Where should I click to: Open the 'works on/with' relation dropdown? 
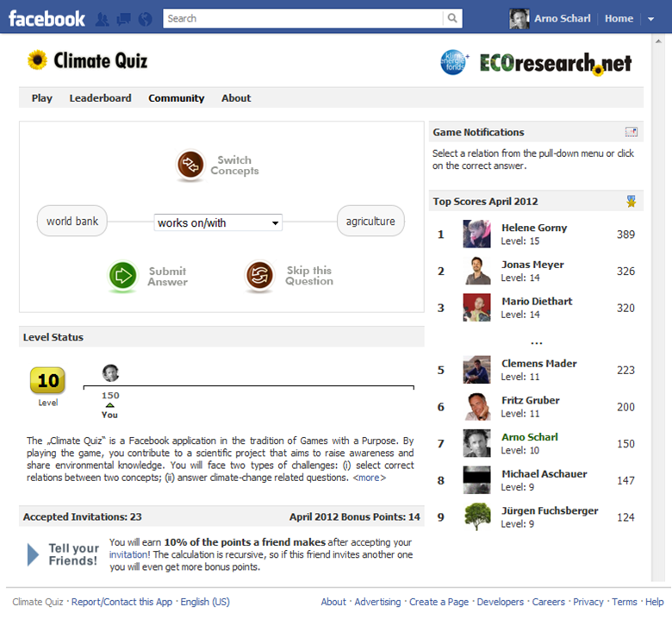tap(218, 222)
